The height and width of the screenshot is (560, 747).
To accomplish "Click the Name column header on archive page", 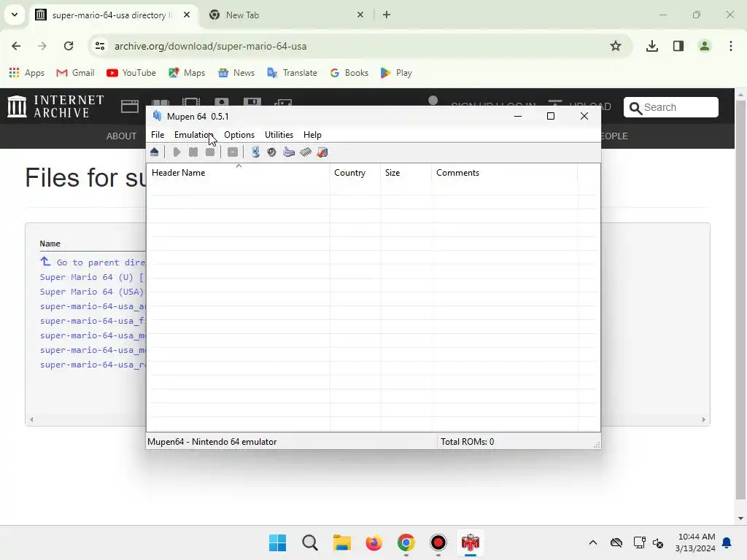I will pos(50,244).
